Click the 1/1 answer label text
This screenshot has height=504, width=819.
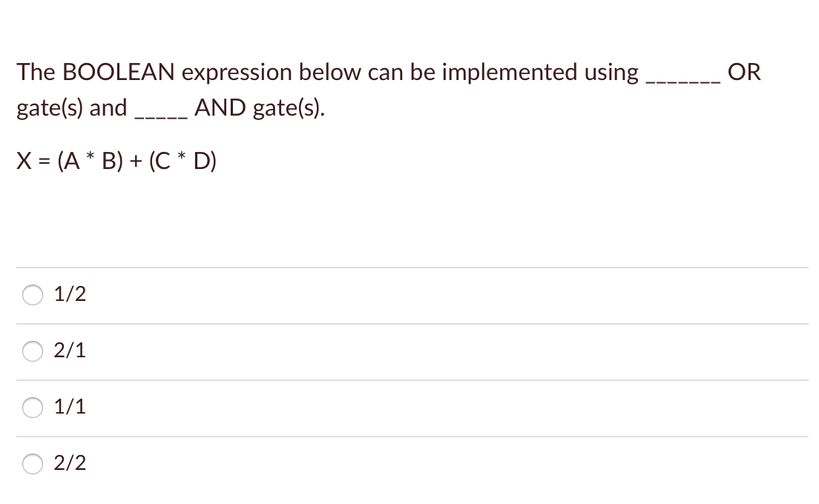point(68,406)
